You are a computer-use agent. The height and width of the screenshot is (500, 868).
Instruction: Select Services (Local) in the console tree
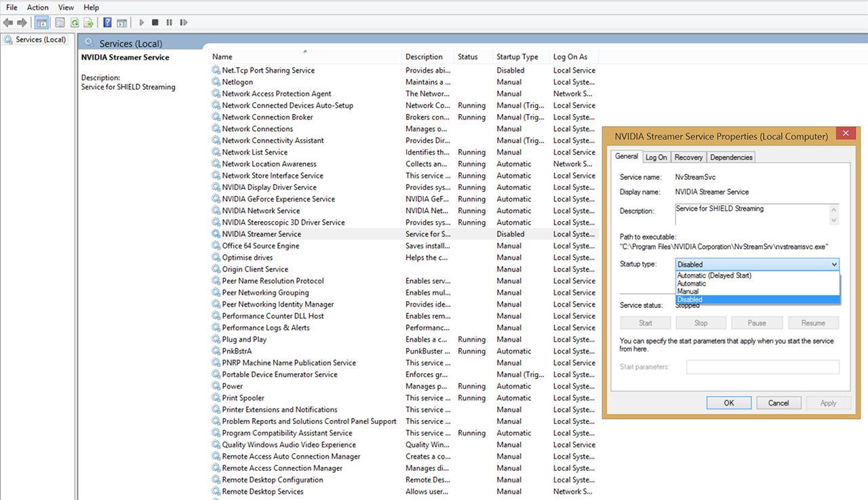pyautogui.click(x=41, y=39)
